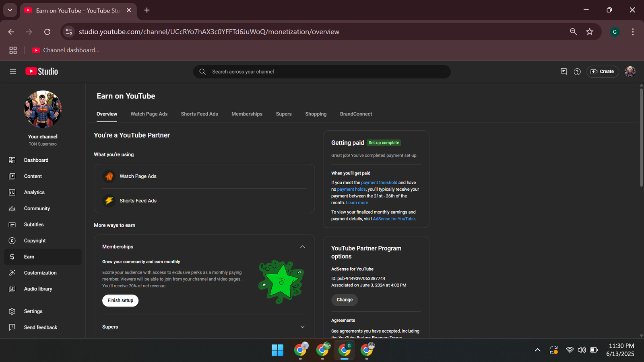The height and width of the screenshot is (362, 644).
Task: Click the browser address bar URL
Action: [209, 32]
